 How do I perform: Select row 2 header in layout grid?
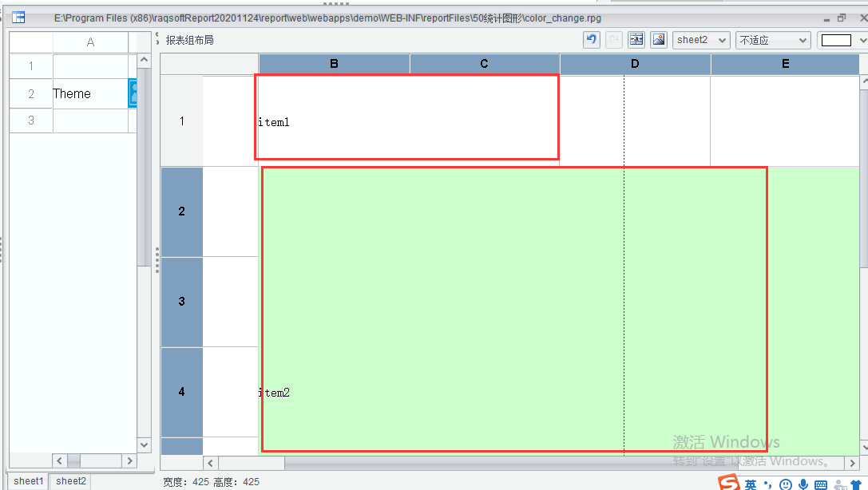(x=181, y=211)
